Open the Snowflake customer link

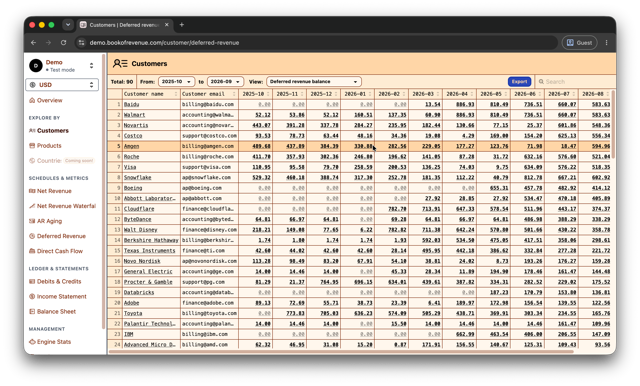coord(138,177)
